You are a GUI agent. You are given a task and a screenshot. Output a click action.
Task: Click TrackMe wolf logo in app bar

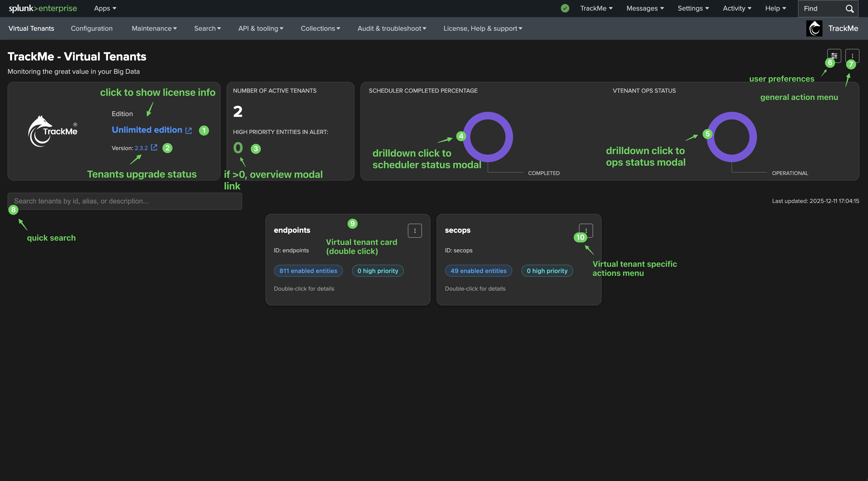coord(814,28)
